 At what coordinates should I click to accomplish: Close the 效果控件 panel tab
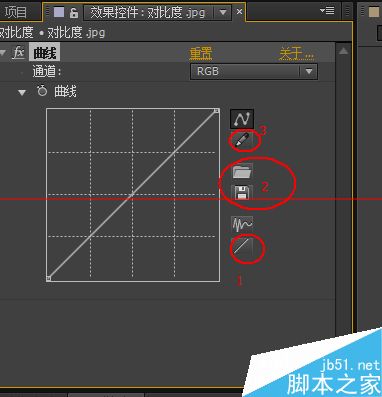(239, 12)
